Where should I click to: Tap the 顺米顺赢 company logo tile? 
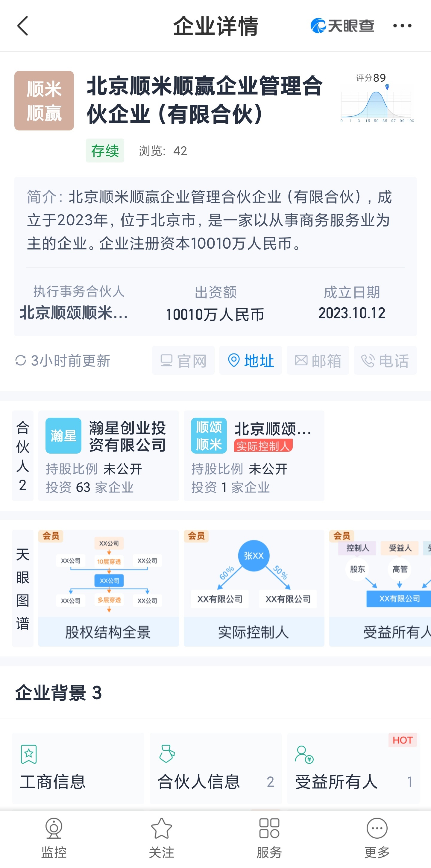[44, 101]
